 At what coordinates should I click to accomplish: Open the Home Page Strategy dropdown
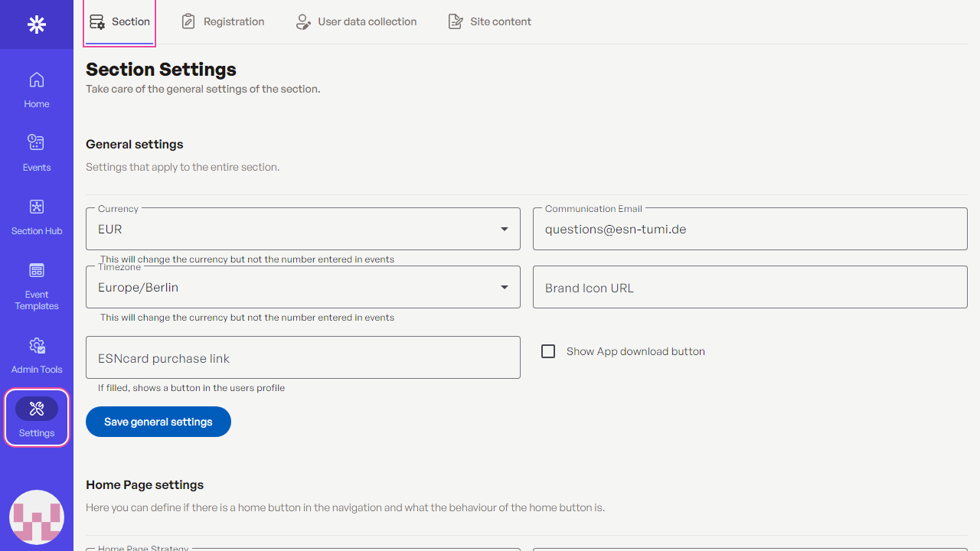[x=302, y=548]
